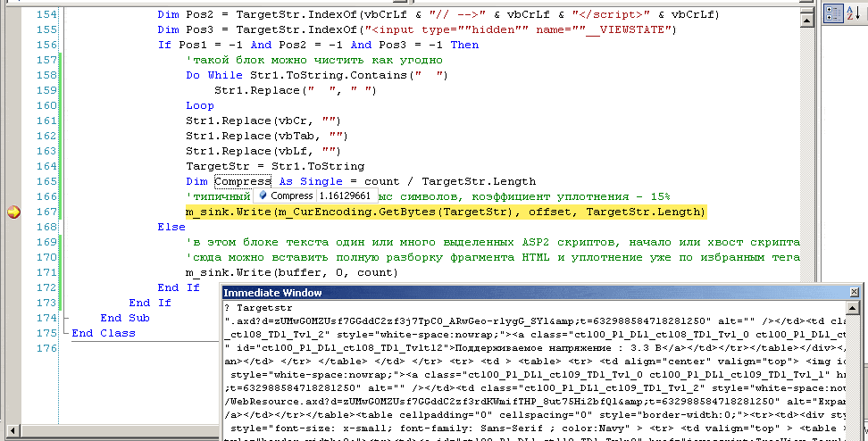Click 'Str1.Replace(vbLf, "")' on line 163
This screenshot has height=441, width=868.
263,151
